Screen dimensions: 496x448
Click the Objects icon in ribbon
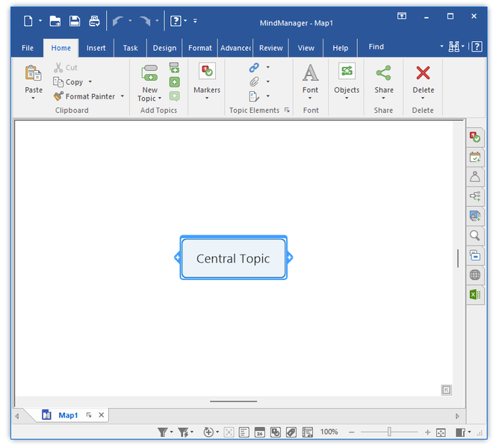(x=347, y=71)
